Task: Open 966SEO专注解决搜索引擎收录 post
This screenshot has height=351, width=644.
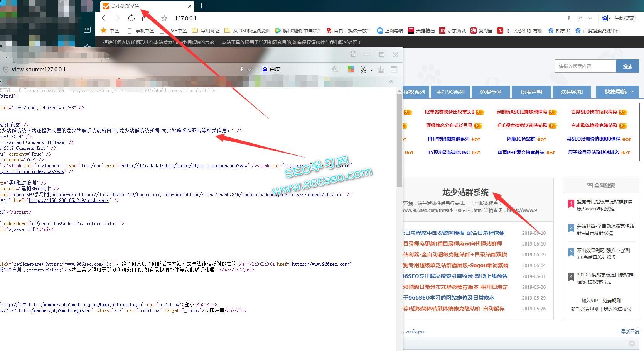Action: pos(455,276)
